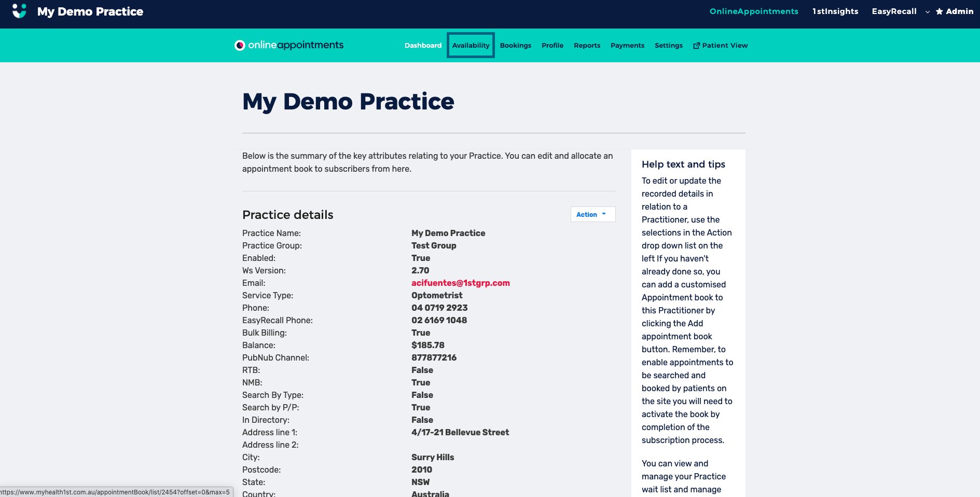
Task: View the Reports tab
Action: (587, 46)
